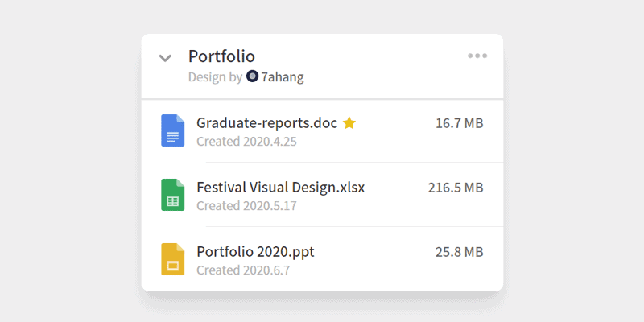The image size is (644, 322).
Task: Collapse the Portfolio folder chevron
Action: pyautogui.click(x=165, y=58)
